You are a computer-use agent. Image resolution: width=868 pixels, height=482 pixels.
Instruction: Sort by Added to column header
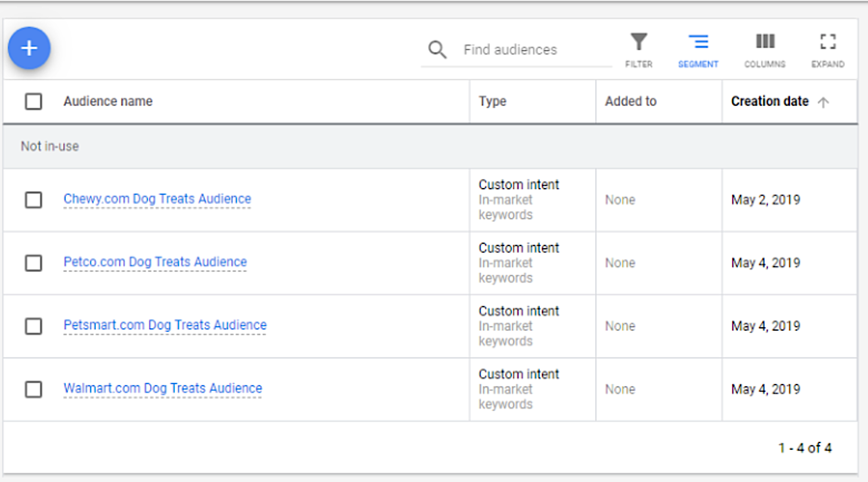630,101
